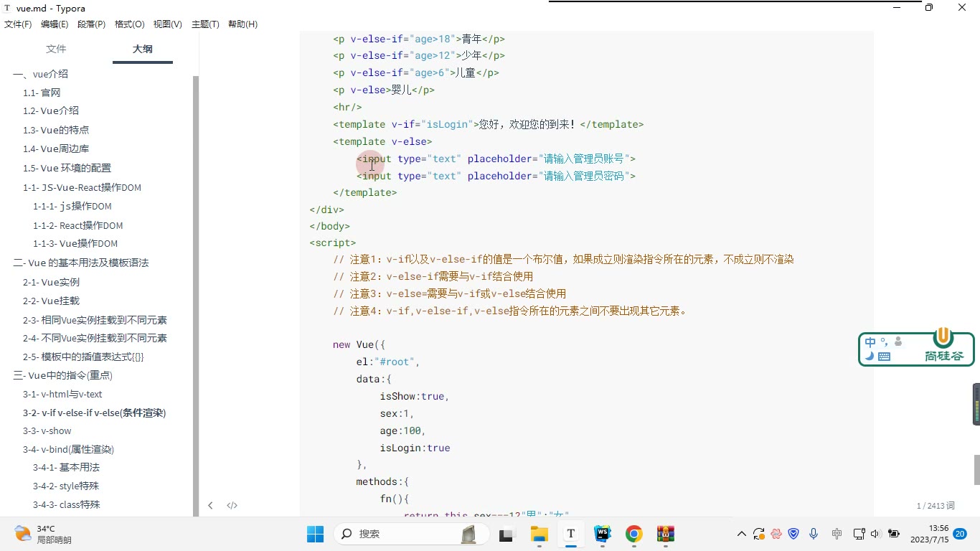Jump to outline heading 3-4- v-bind(属性渲染)
The image size is (980, 551).
[x=68, y=449]
